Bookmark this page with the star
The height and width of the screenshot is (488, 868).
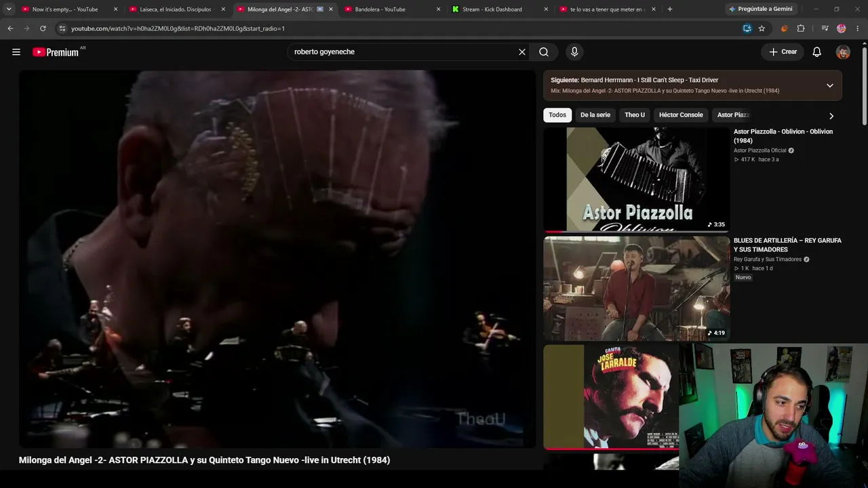tap(762, 28)
